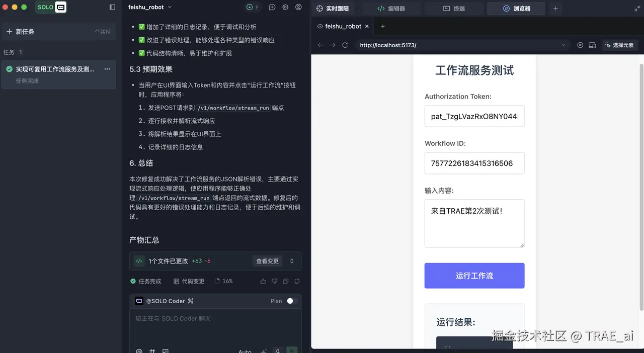
Task: Click the thumbs up feedback icon
Action: pos(263,281)
